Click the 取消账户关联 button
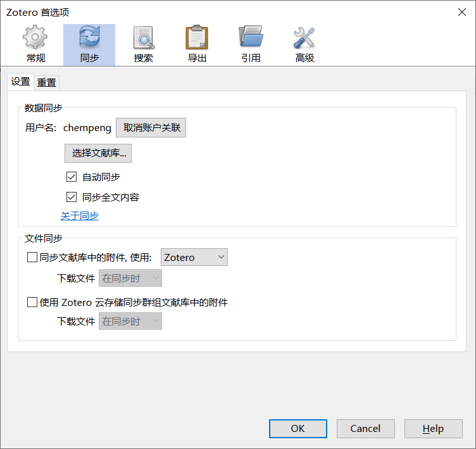 coord(151,127)
